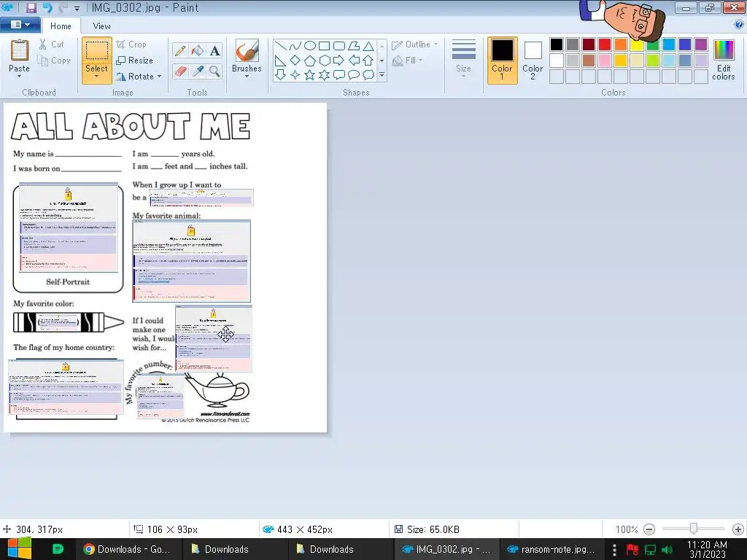Pick the black color swatch
This screenshot has width=747, height=560.
click(557, 44)
